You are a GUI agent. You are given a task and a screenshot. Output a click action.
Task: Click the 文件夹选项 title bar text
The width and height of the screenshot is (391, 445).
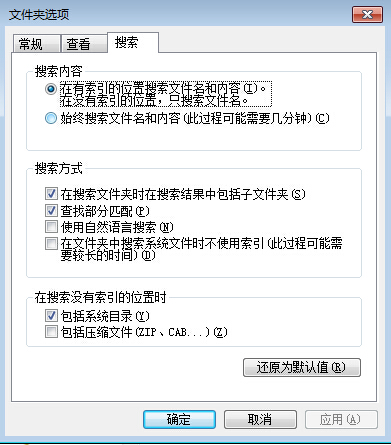coord(39,15)
